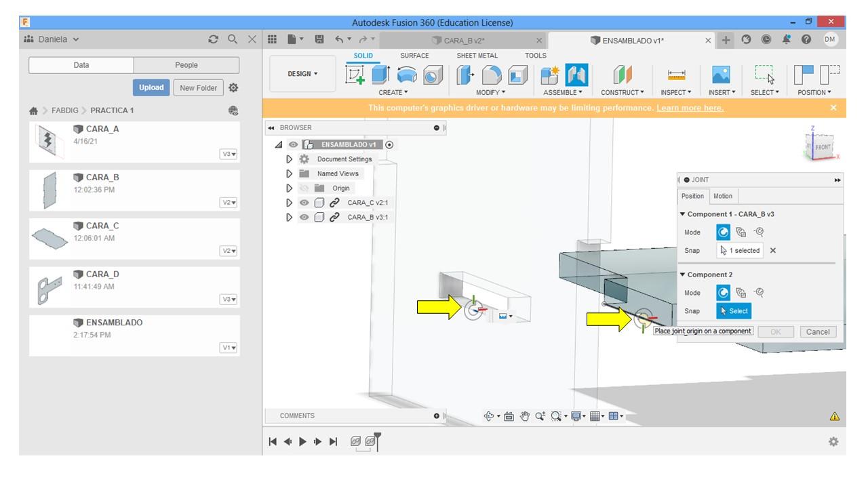The width and height of the screenshot is (868, 488).
Task: Click the Learn more here link
Action: [690, 108]
